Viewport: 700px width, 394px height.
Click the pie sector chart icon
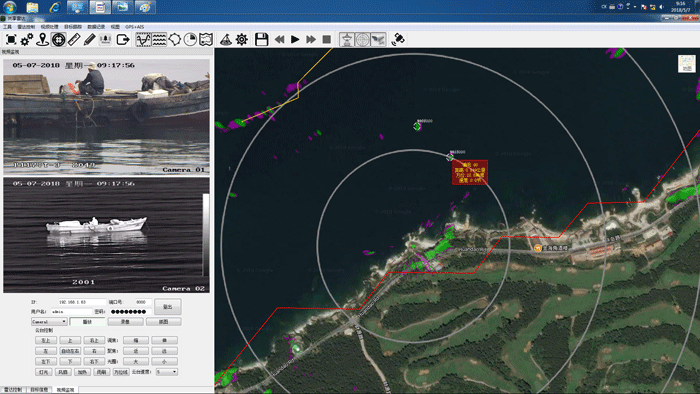(x=190, y=40)
